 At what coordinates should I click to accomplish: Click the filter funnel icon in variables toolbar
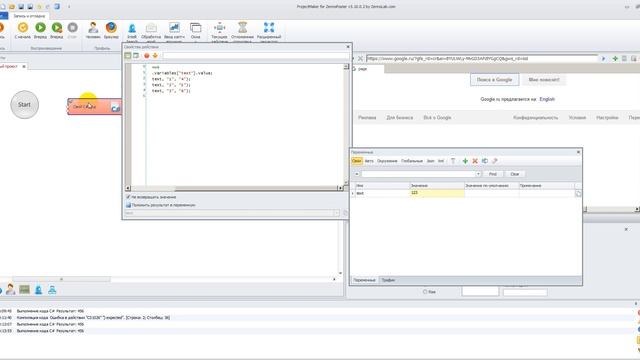[x=453, y=161]
